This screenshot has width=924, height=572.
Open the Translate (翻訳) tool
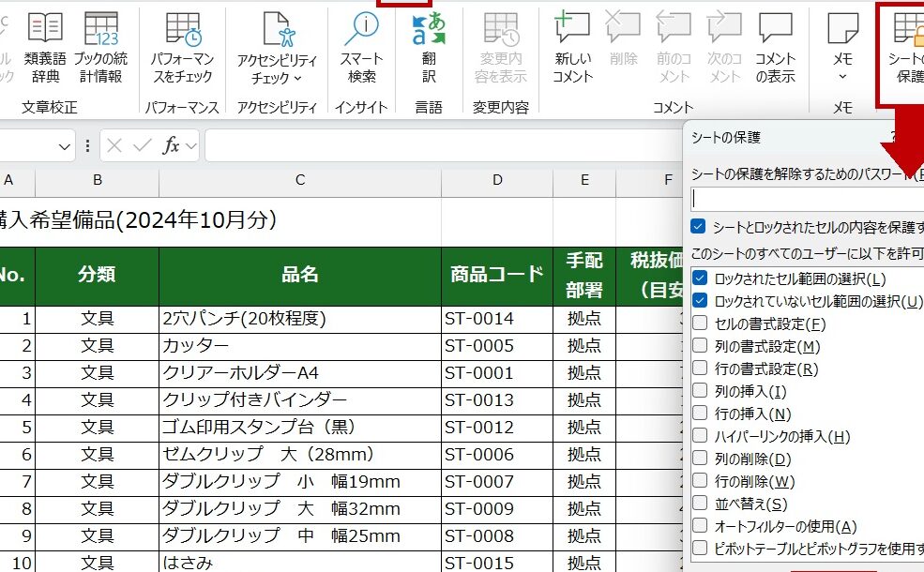[429, 49]
